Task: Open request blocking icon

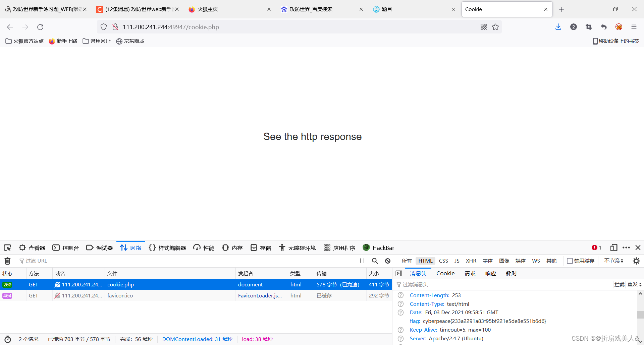Action: pyautogui.click(x=388, y=261)
